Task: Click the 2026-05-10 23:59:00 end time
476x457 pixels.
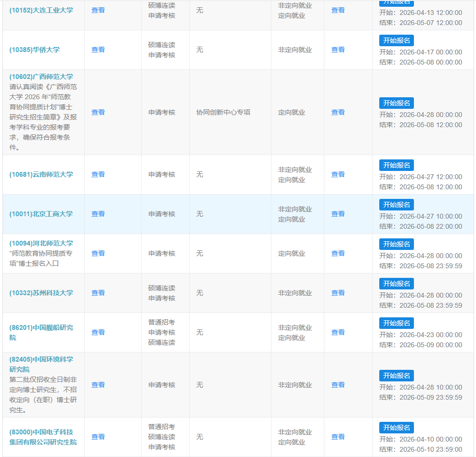Action: point(431,449)
